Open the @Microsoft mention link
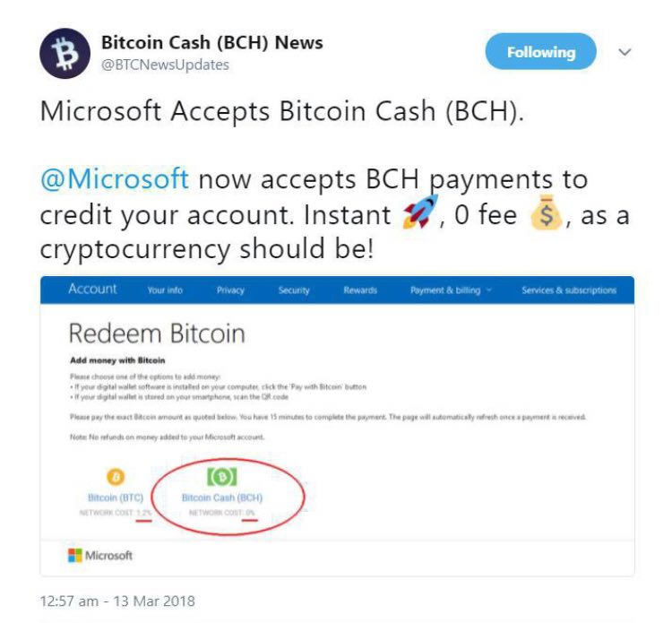This screenshot has height=623, width=672. coord(115,178)
